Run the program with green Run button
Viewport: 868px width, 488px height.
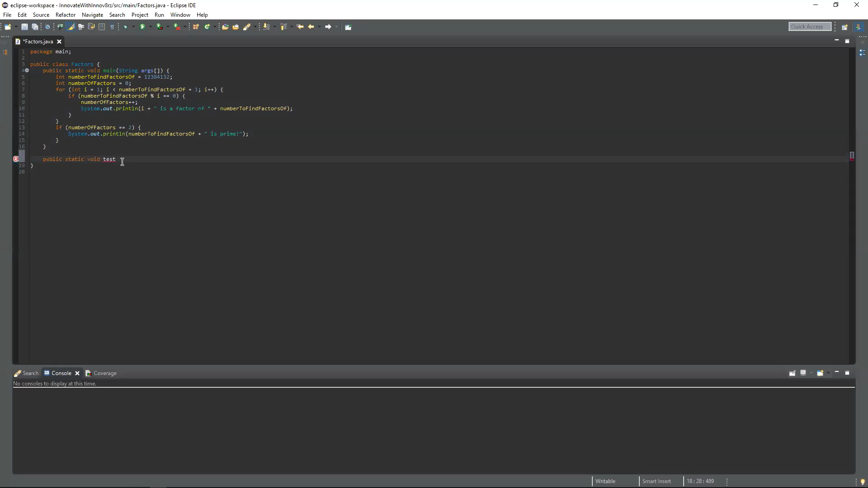pyautogui.click(x=142, y=27)
